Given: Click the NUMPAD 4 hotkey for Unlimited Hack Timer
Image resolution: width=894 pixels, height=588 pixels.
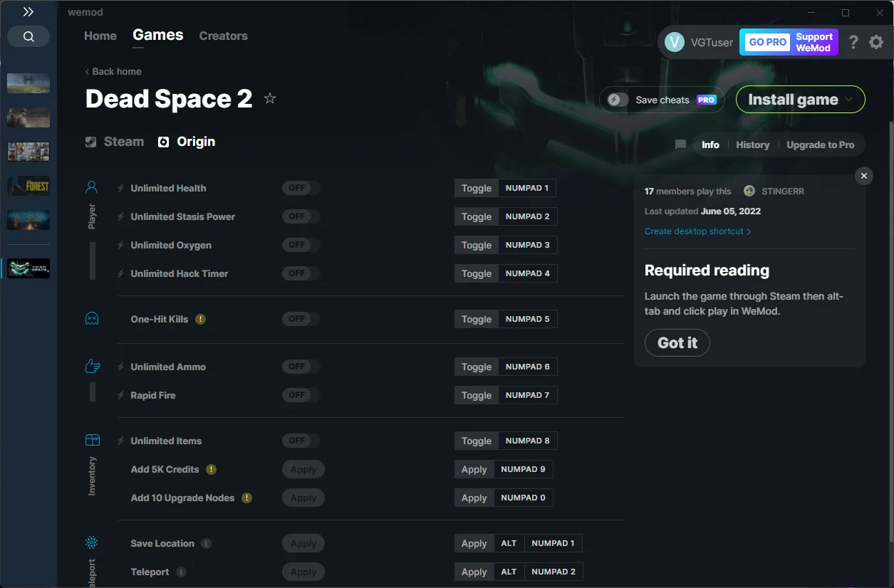Looking at the screenshot, I should click(528, 273).
